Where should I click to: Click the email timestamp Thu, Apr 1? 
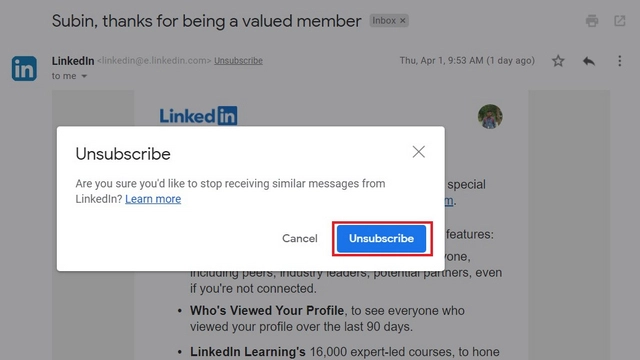point(467,60)
